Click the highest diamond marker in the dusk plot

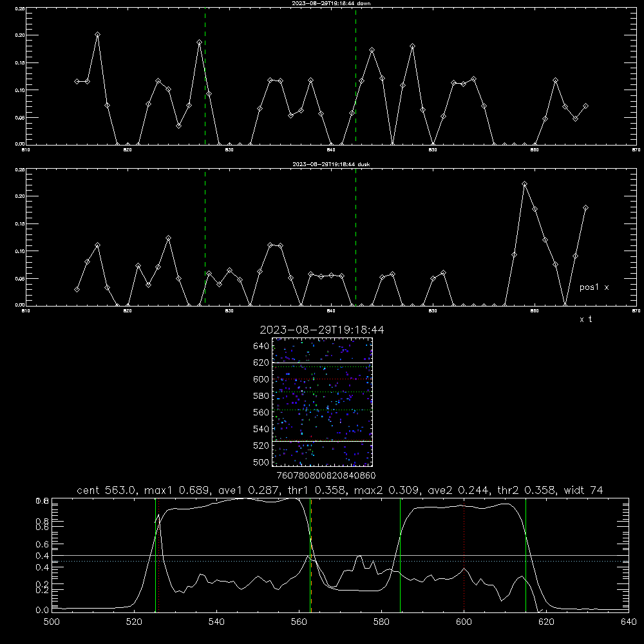(524, 184)
